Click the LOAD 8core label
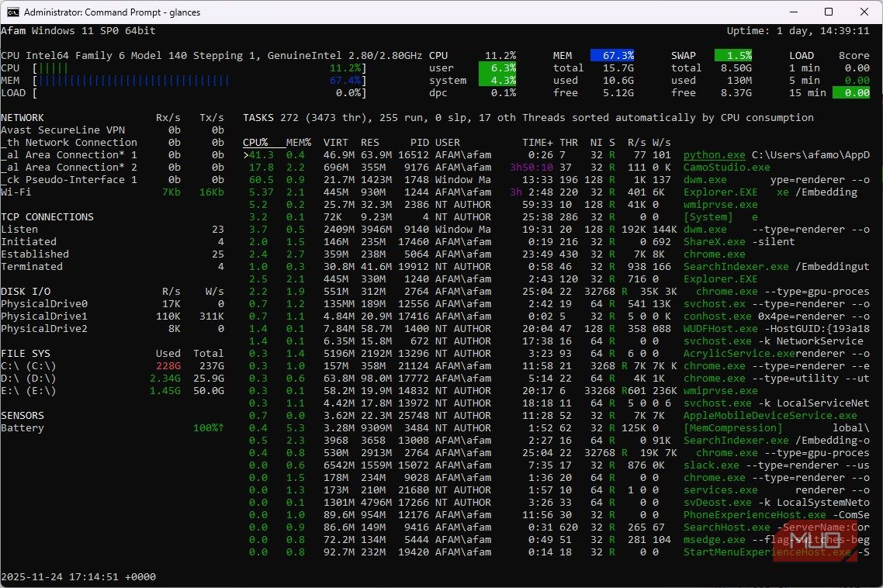 pos(829,55)
